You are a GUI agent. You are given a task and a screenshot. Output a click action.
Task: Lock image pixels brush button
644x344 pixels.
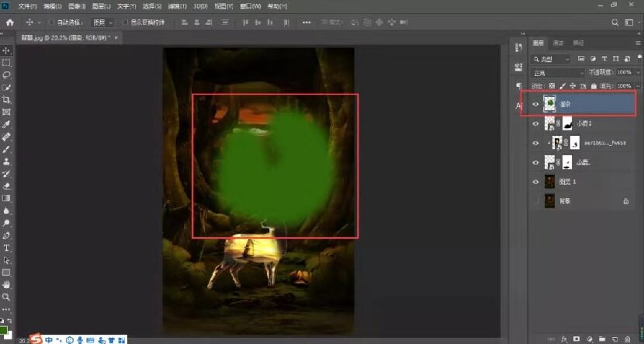(x=563, y=86)
